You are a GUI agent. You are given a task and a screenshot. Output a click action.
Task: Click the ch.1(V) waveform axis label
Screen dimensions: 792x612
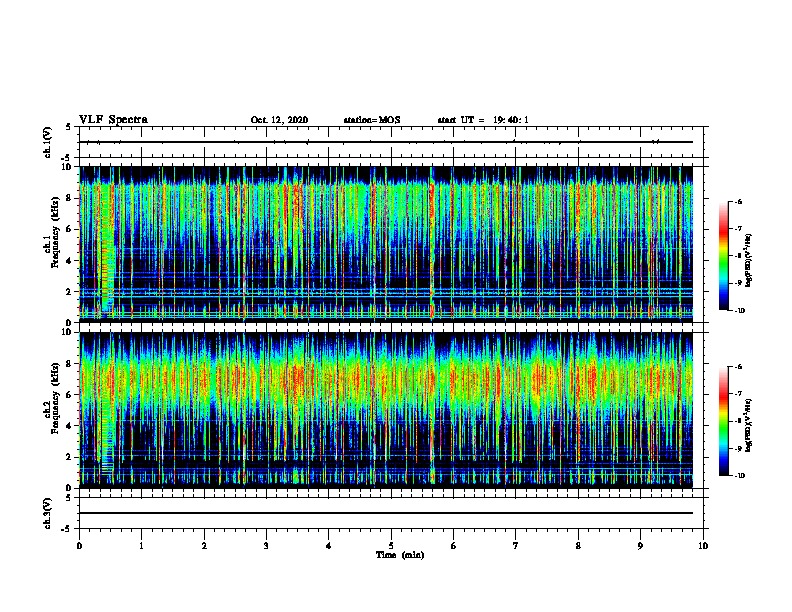tap(48, 142)
